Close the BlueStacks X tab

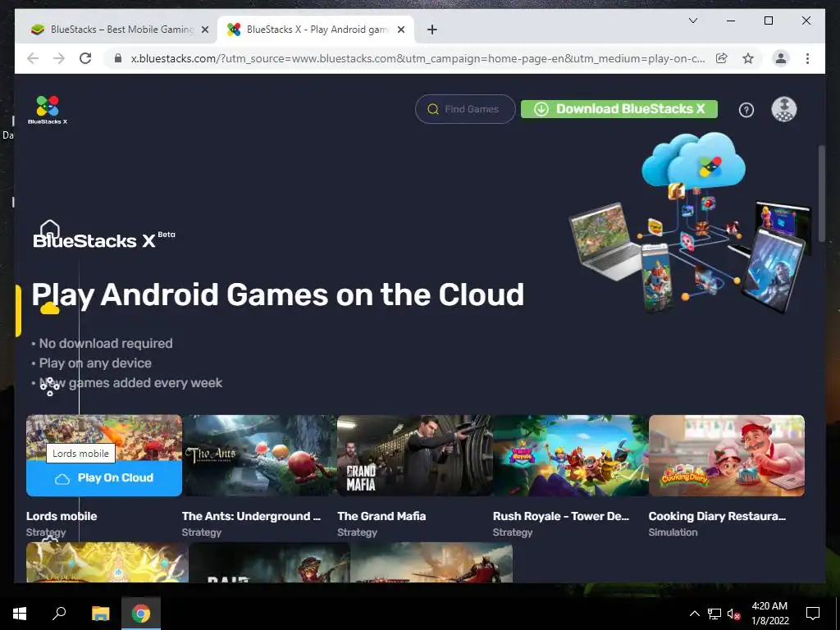pyautogui.click(x=400, y=30)
